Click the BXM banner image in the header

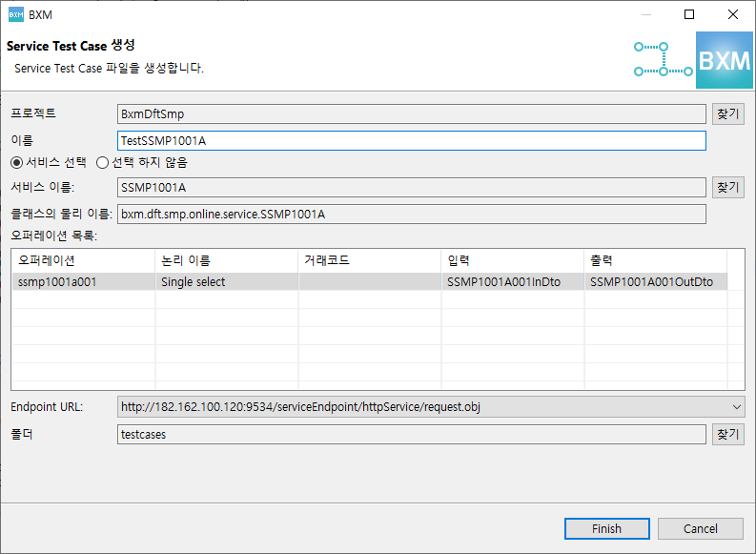[725, 60]
